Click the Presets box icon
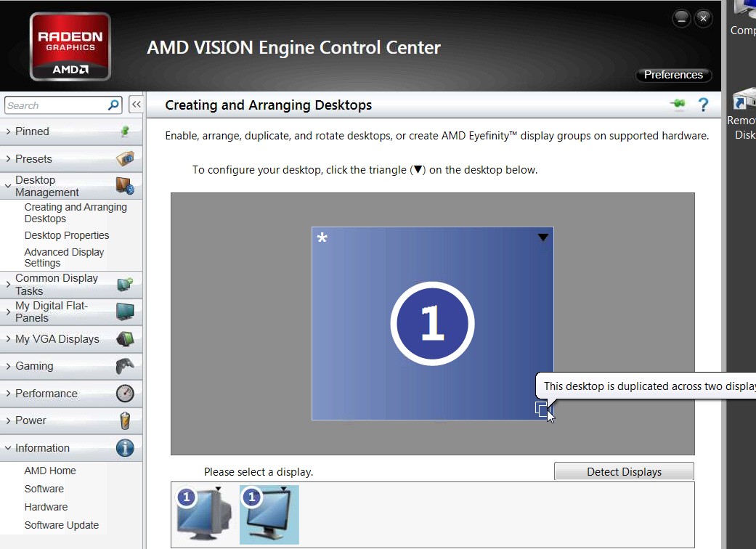This screenshot has height=549, width=756. [125, 158]
